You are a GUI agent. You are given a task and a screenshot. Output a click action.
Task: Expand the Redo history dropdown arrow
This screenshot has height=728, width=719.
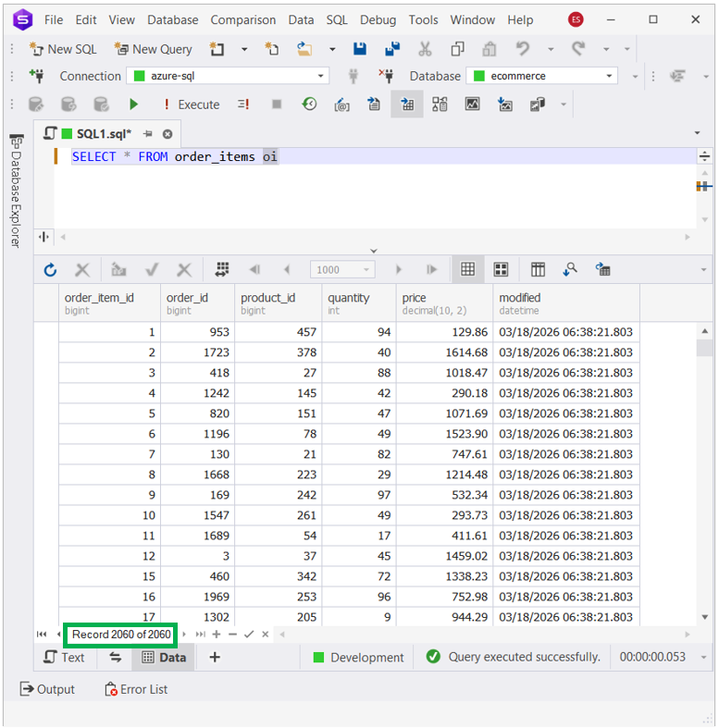coord(606,49)
